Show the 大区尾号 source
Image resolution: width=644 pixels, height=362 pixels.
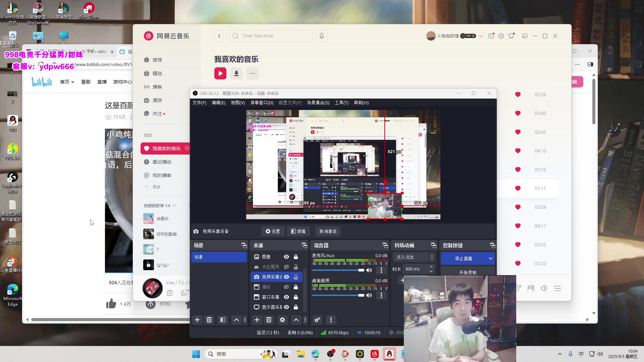(x=286, y=267)
